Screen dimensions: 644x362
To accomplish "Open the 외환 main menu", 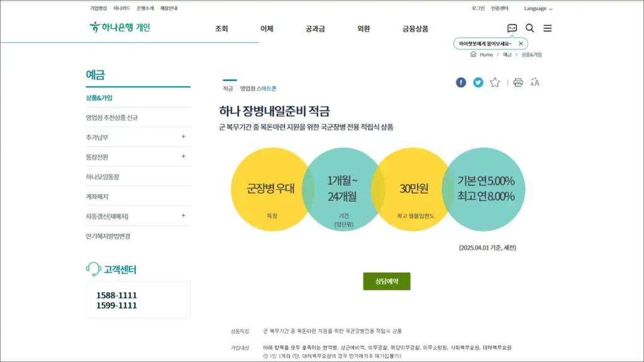I will tap(364, 29).
